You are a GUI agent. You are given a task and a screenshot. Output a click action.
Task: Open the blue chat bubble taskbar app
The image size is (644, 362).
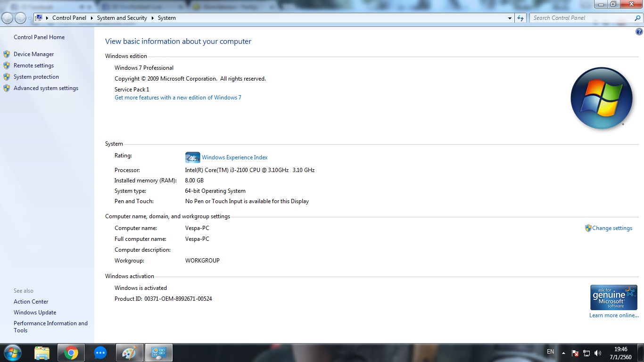pos(100,353)
